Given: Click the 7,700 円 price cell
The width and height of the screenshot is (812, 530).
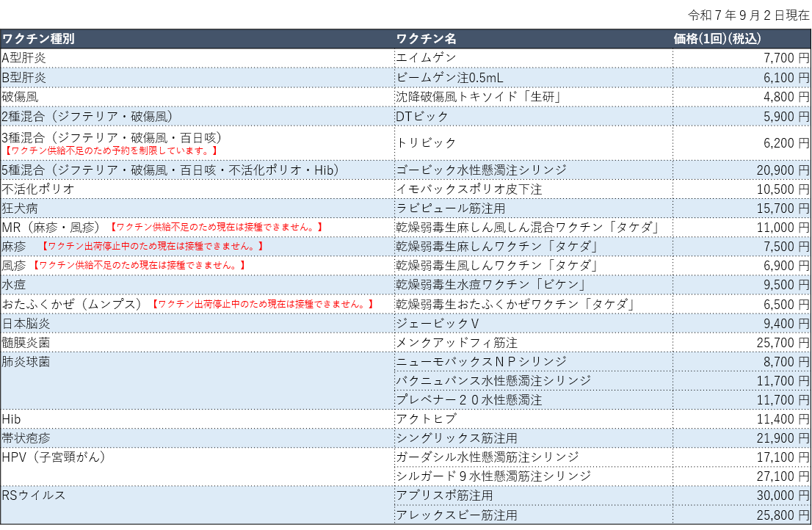Looking at the screenshot, I should [x=742, y=58].
